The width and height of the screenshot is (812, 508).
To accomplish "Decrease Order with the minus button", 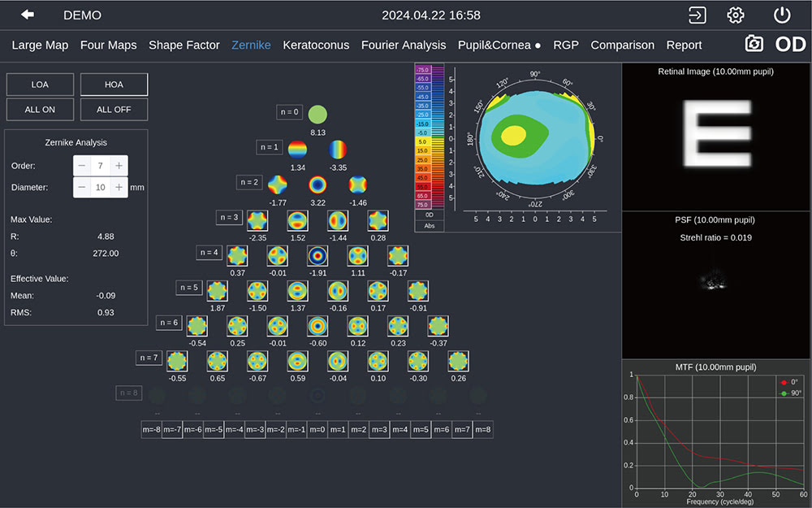I will (82, 166).
